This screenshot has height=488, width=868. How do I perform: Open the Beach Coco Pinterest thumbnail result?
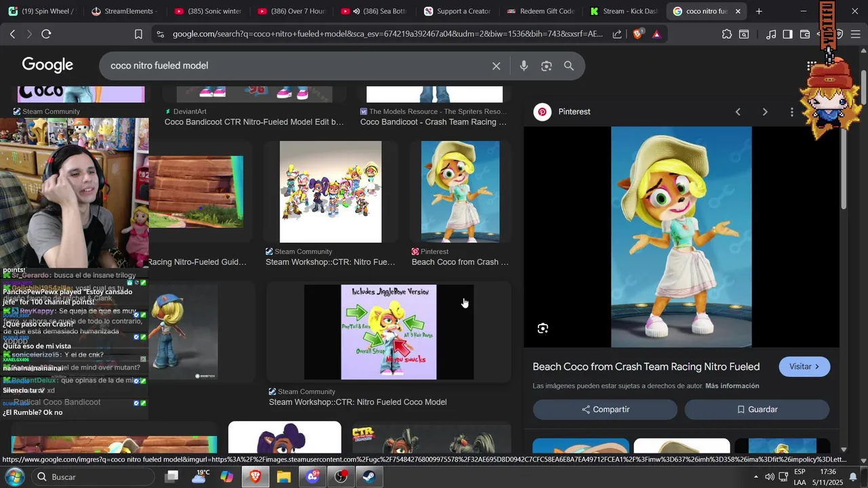pos(460,192)
